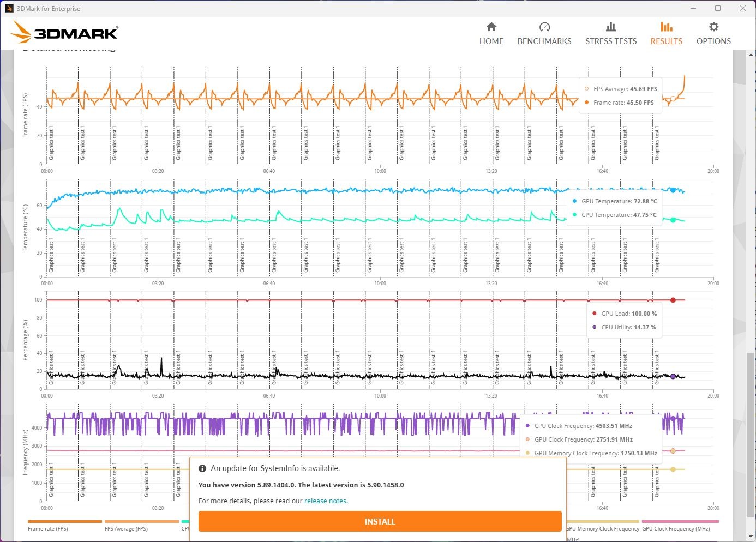
Task: Switch to the RESULTS tab
Action: (x=666, y=34)
